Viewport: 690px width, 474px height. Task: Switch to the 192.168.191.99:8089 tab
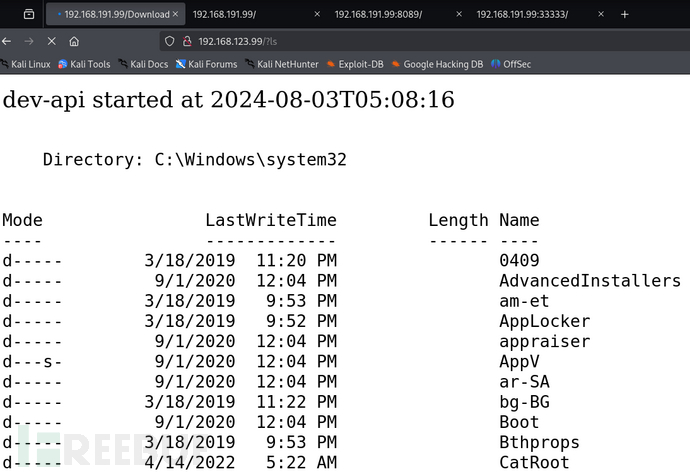[380, 14]
